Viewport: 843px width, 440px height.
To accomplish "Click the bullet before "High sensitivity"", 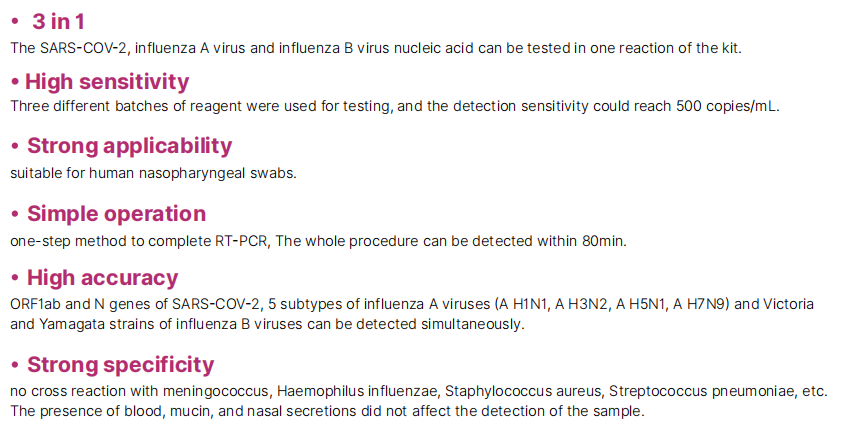I will 15,82.
